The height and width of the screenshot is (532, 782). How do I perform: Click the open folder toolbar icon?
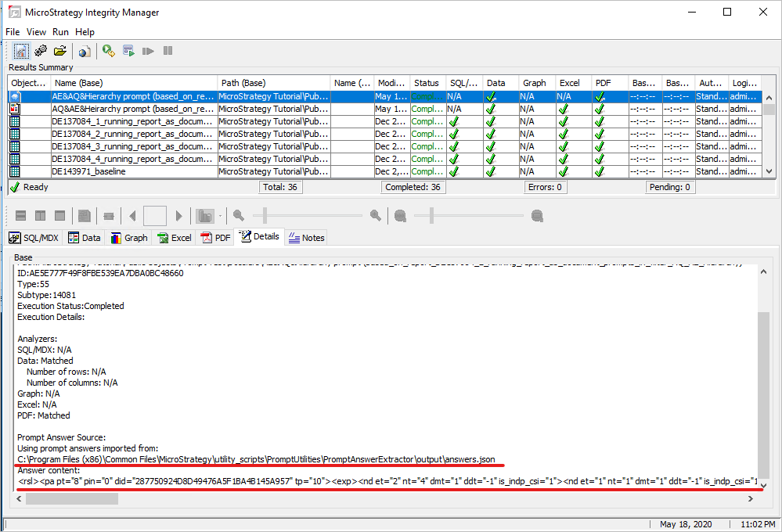pos(60,51)
